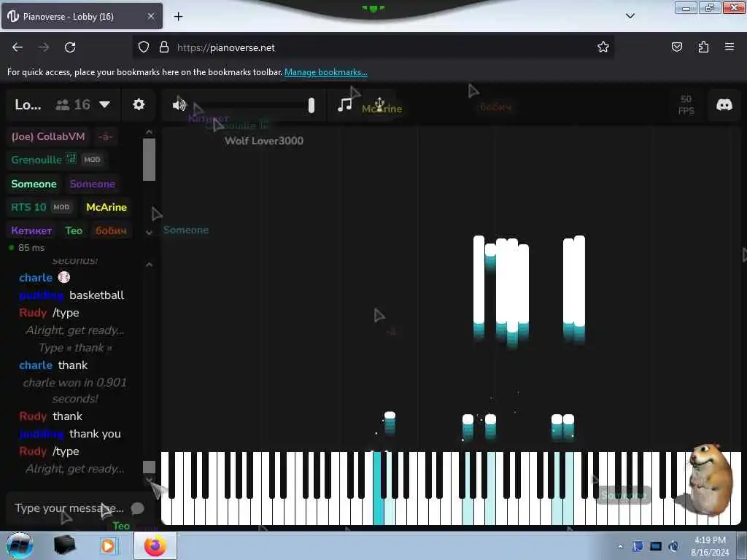Open the Firefox hamburger menu
Viewport: 747px width, 560px height.
tap(729, 47)
